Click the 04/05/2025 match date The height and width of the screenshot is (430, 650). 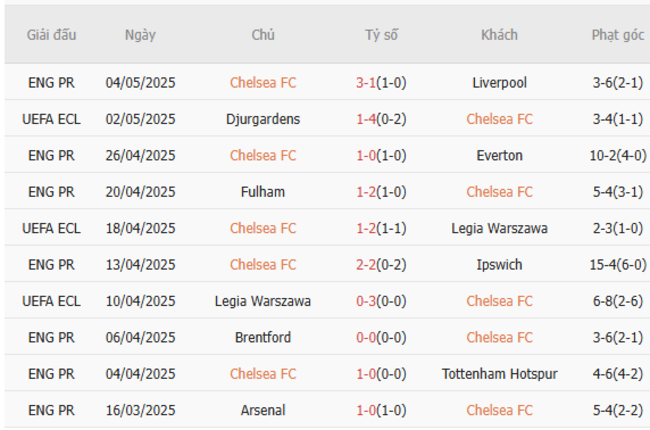pos(140,83)
